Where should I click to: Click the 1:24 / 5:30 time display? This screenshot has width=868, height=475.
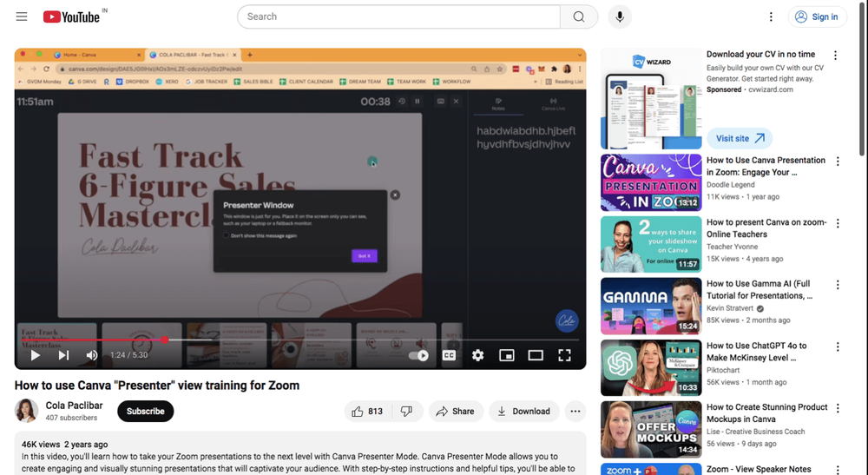click(128, 355)
